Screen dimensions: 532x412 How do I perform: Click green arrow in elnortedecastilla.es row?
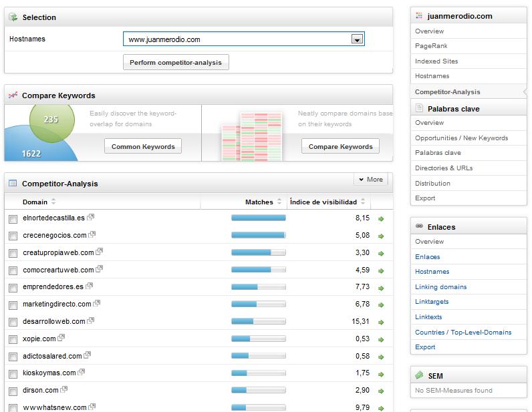381,219
